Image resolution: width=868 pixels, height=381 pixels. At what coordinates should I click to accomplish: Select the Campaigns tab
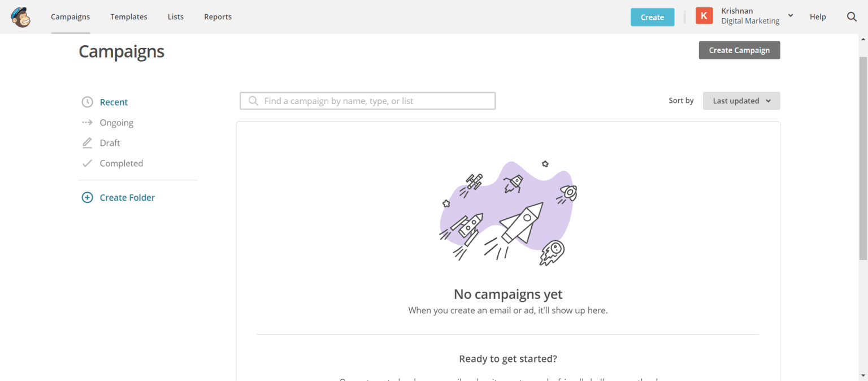[x=70, y=17]
